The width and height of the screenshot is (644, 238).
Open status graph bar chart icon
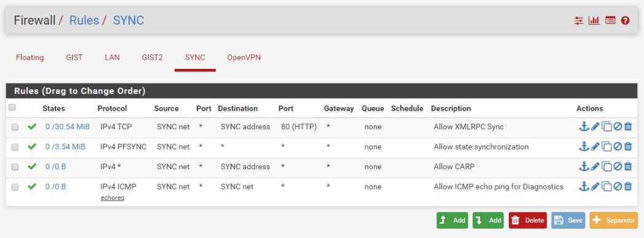pyautogui.click(x=594, y=20)
